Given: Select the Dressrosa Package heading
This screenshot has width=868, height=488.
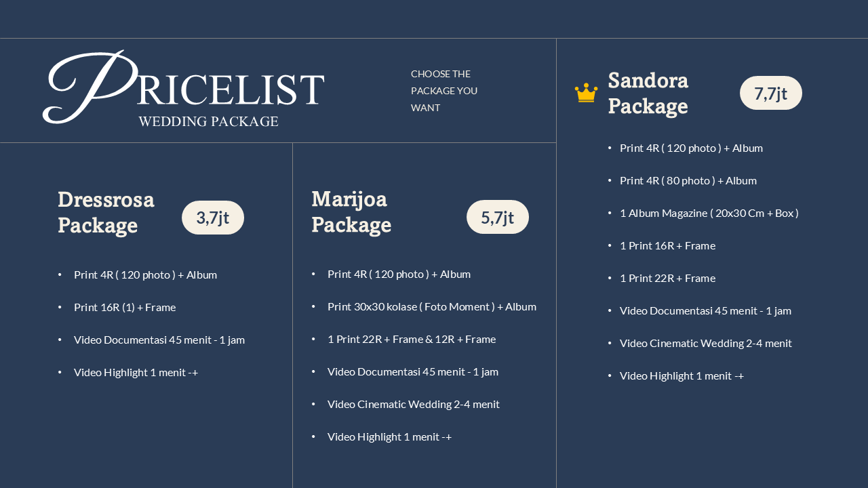Looking at the screenshot, I should (x=106, y=212).
